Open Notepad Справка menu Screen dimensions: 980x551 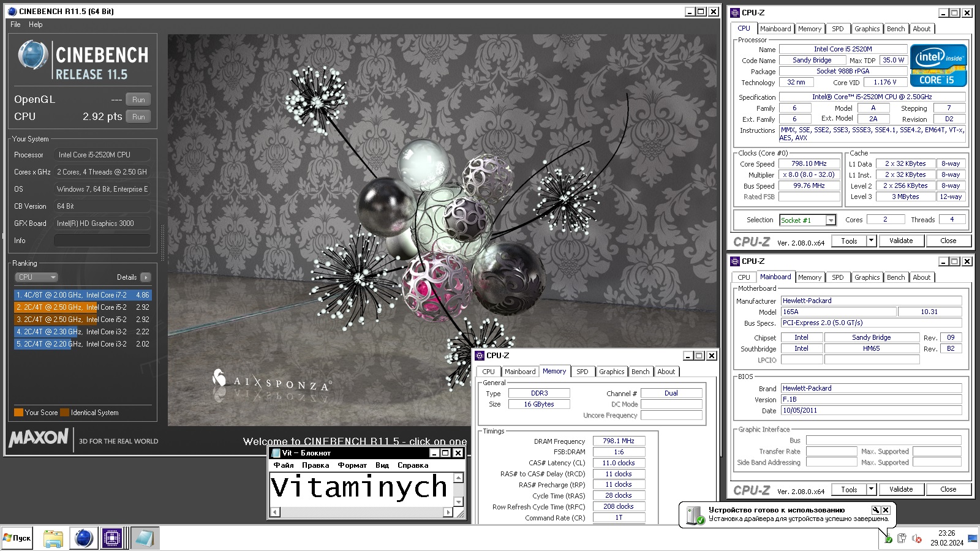point(413,465)
